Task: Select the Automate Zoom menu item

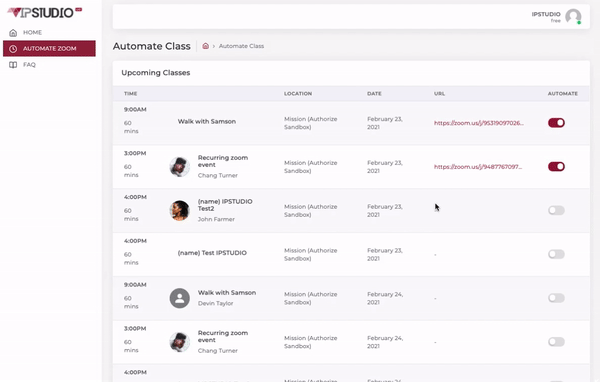Action: [x=49, y=49]
